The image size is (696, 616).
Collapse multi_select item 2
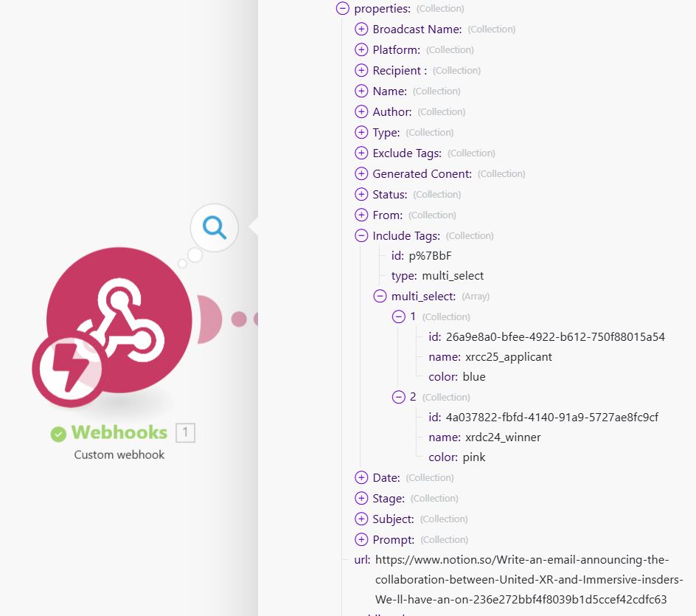pos(399,397)
